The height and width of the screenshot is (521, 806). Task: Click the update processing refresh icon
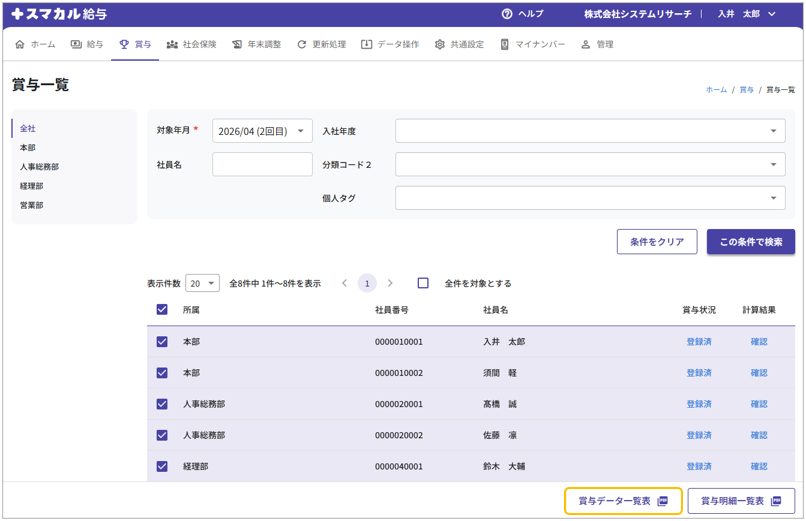[x=302, y=45]
